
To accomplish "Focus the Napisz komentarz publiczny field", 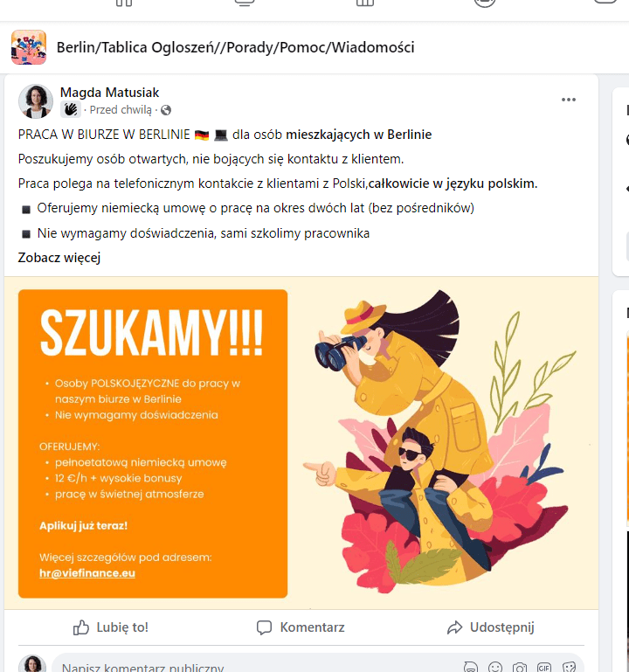I will coord(257,667).
